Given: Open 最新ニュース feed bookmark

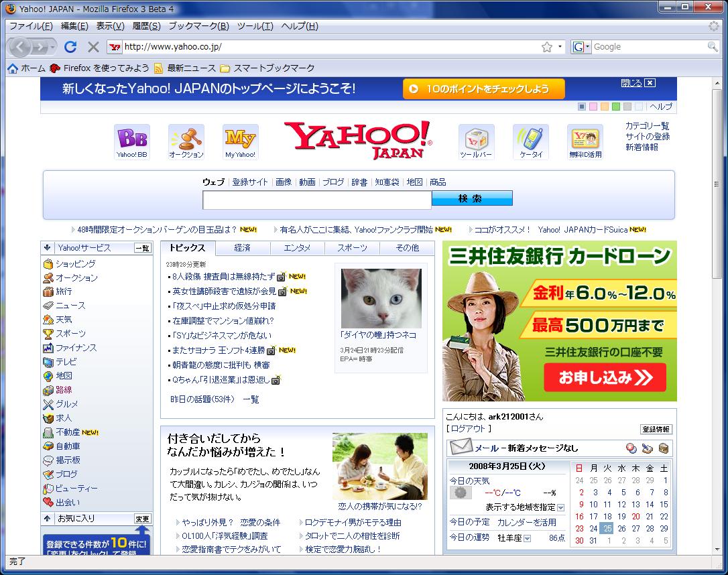Looking at the screenshot, I should 185,68.
